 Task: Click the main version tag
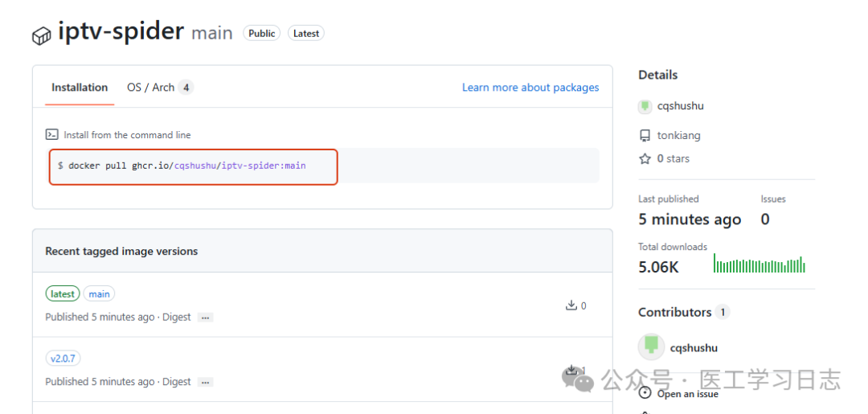(99, 294)
